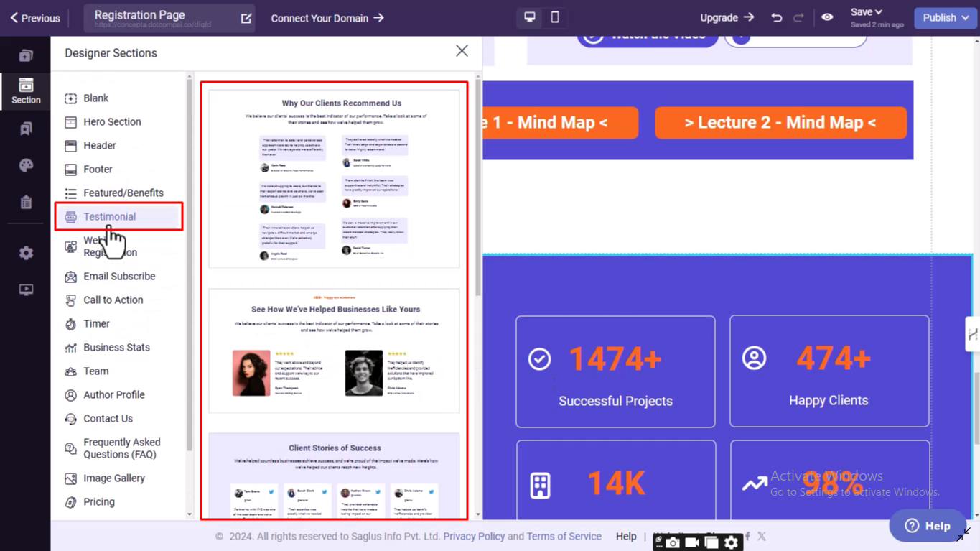Image resolution: width=980 pixels, height=551 pixels.
Task: Click the Successful Projects stat card
Action: pos(615,371)
